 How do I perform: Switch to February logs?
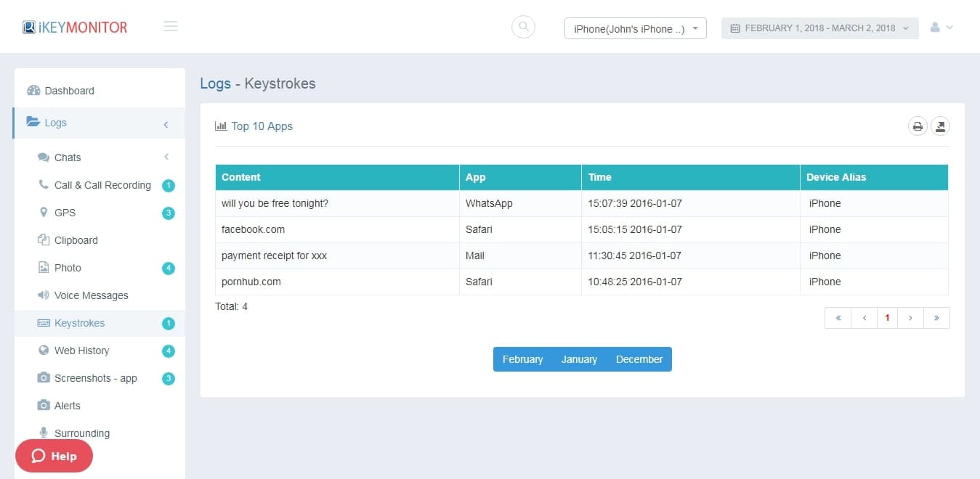point(523,359)
